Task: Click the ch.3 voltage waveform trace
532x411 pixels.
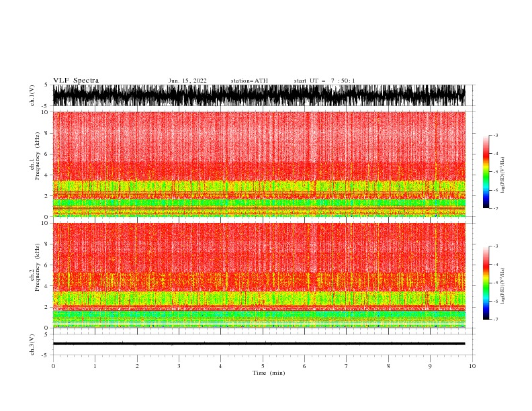Action: (259, 344)
